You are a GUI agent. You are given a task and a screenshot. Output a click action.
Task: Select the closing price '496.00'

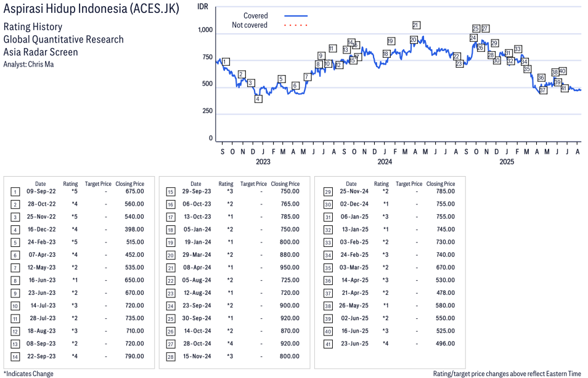(445, 344)
